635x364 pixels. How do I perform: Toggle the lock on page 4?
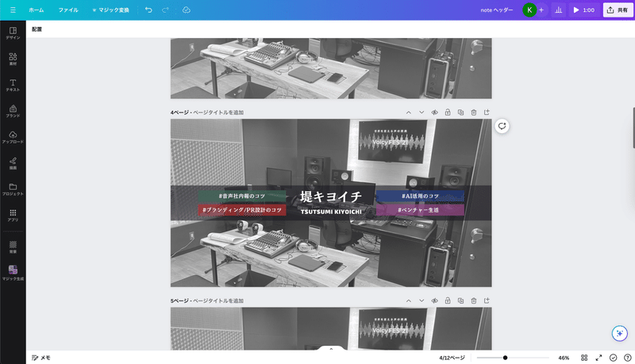[x=448, y=113]
